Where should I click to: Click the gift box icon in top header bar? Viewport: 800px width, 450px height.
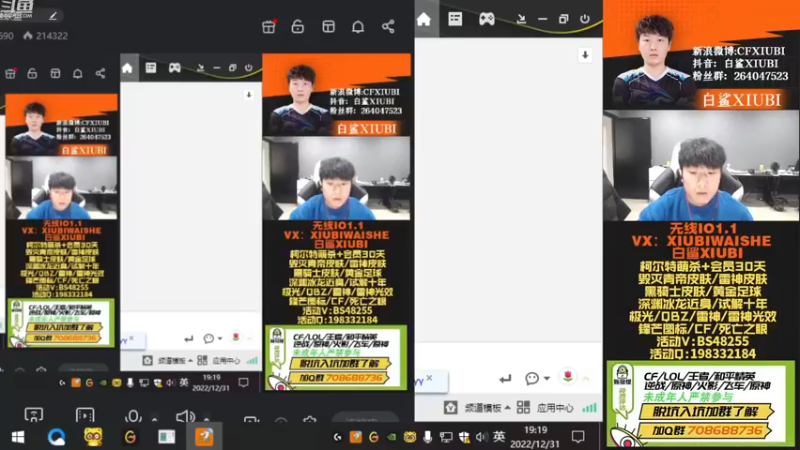pos(269,27)
